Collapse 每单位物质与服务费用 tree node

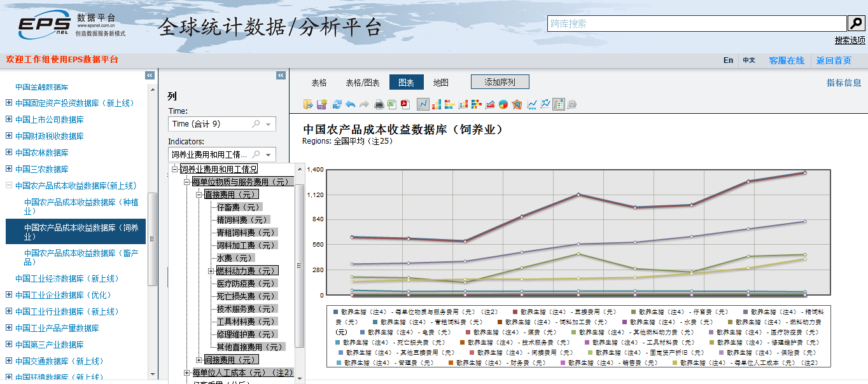click(186, 182)
